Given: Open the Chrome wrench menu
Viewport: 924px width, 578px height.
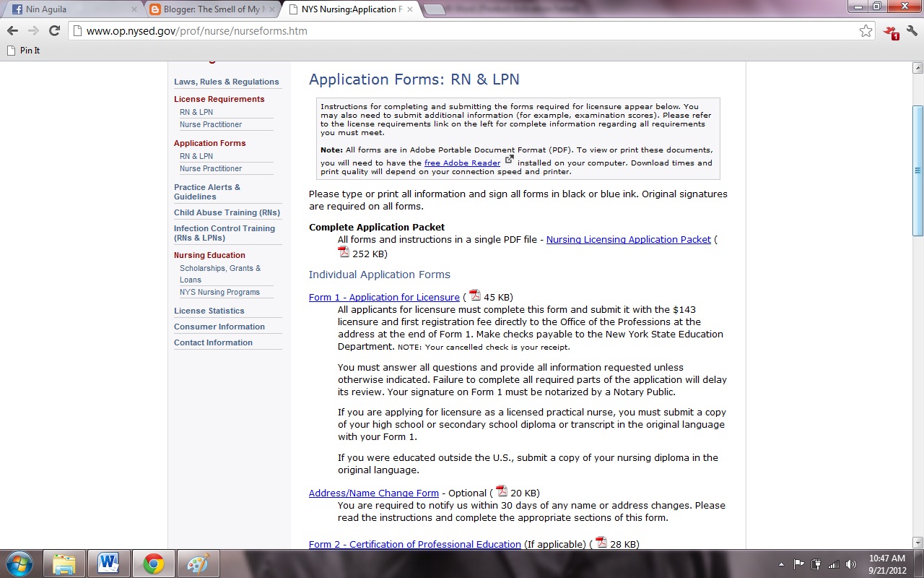Looking at the screenshot, I should click(912, 31).
